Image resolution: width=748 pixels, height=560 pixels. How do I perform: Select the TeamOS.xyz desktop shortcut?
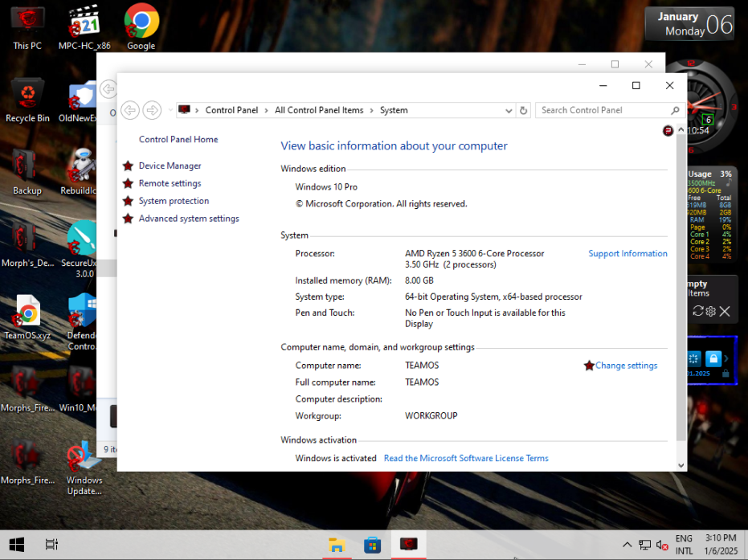(27, 317)
